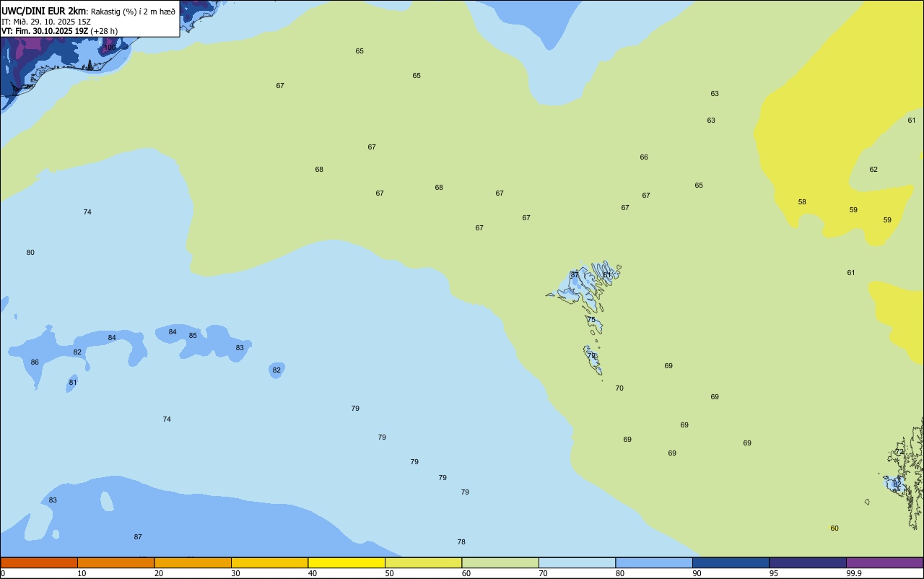Image resolution: width=924 pixels, height=579 pixels.
Task: Click legend tick label "95"
Action: [774, 573]
